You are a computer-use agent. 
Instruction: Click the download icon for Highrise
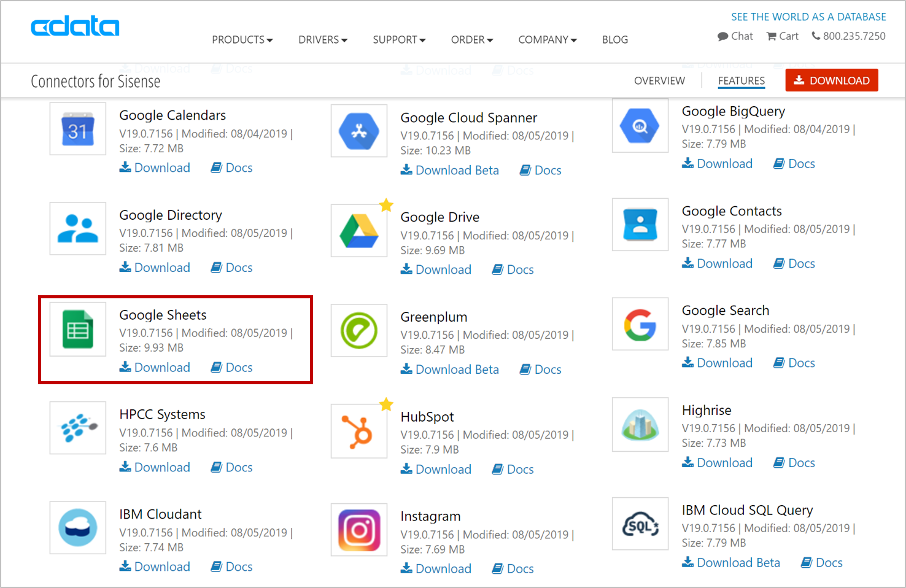coord(687,462)
